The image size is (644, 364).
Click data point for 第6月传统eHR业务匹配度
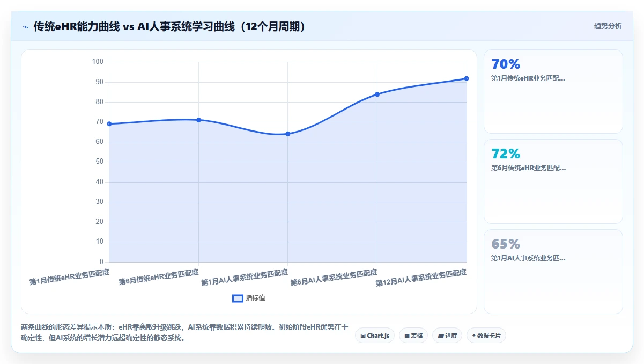198,120
